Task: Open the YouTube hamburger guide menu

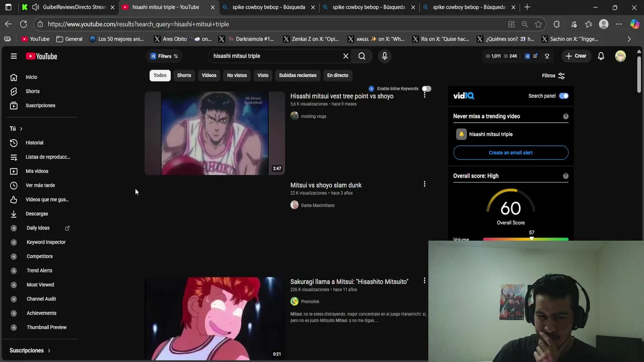Action: click(14, 56)
